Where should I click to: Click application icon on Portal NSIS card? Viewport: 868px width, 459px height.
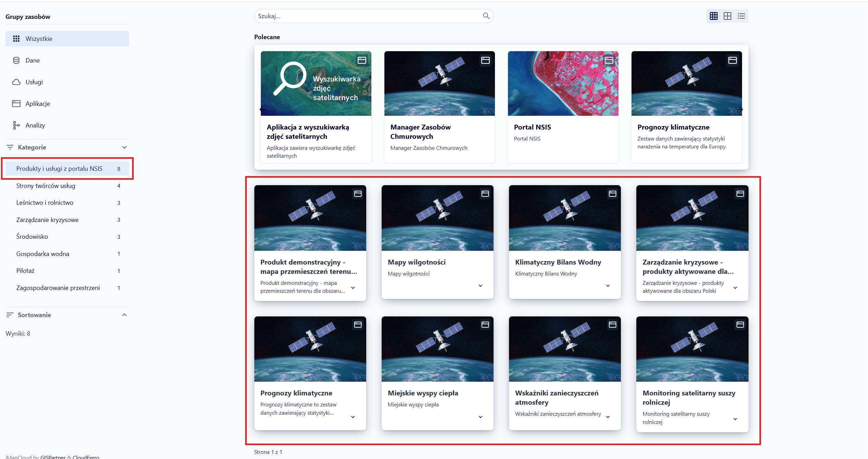tap(609, 60)
